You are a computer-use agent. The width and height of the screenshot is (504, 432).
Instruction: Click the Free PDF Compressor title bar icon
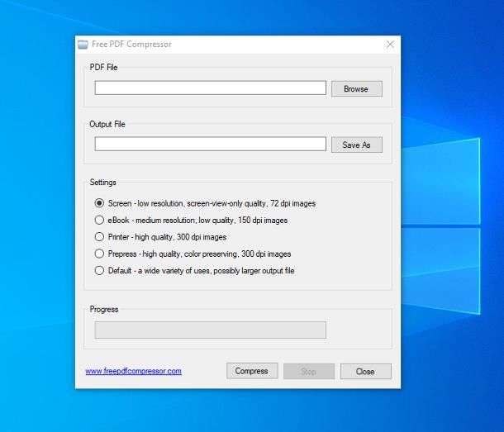click(83, 45)
